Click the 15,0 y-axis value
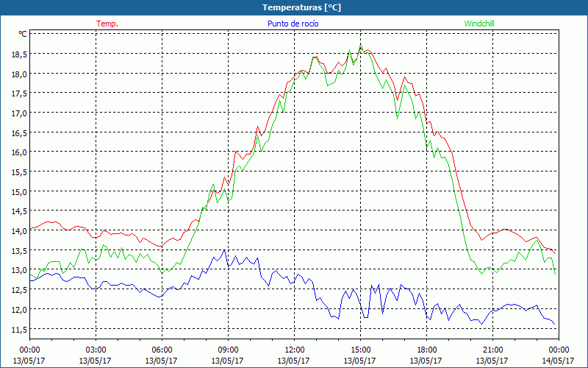Screen dimensions: 588x368 pos(20,191)
